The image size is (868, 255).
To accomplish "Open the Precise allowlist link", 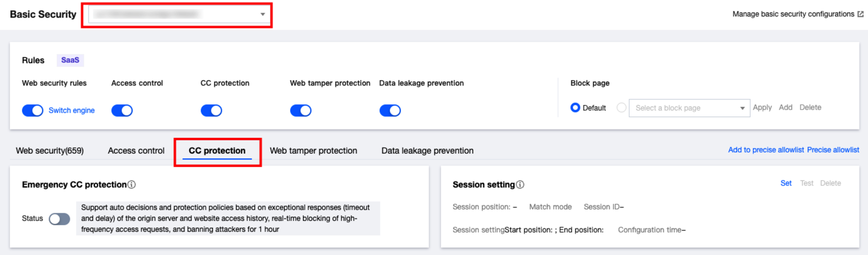I will coord(833,150).
